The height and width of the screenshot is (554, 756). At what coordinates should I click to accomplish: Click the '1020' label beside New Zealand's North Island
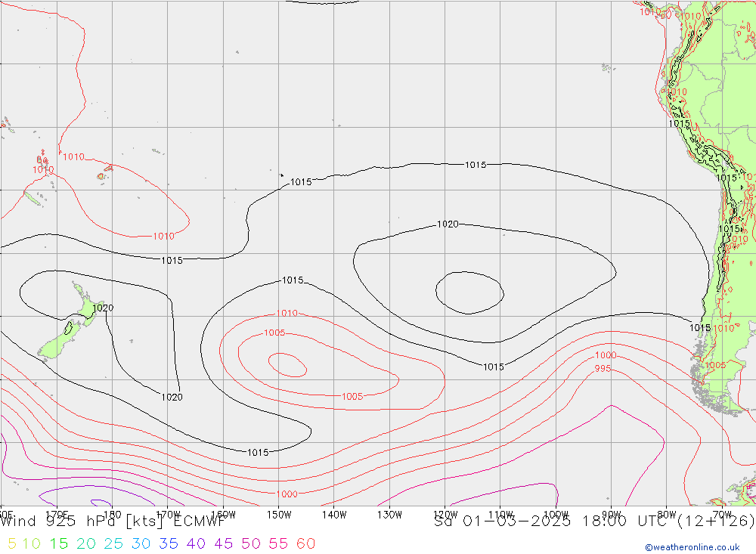(103, 308)
